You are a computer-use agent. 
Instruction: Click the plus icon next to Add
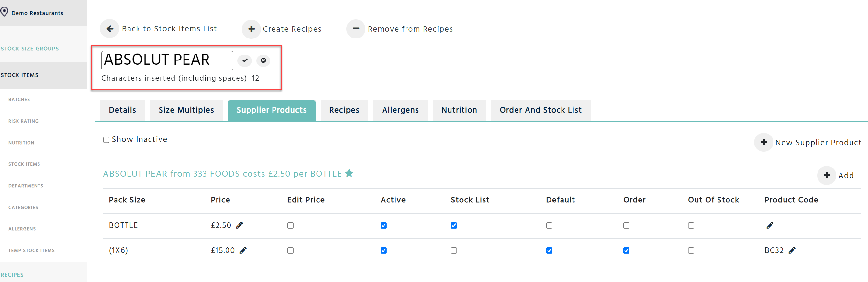[827, 175]
